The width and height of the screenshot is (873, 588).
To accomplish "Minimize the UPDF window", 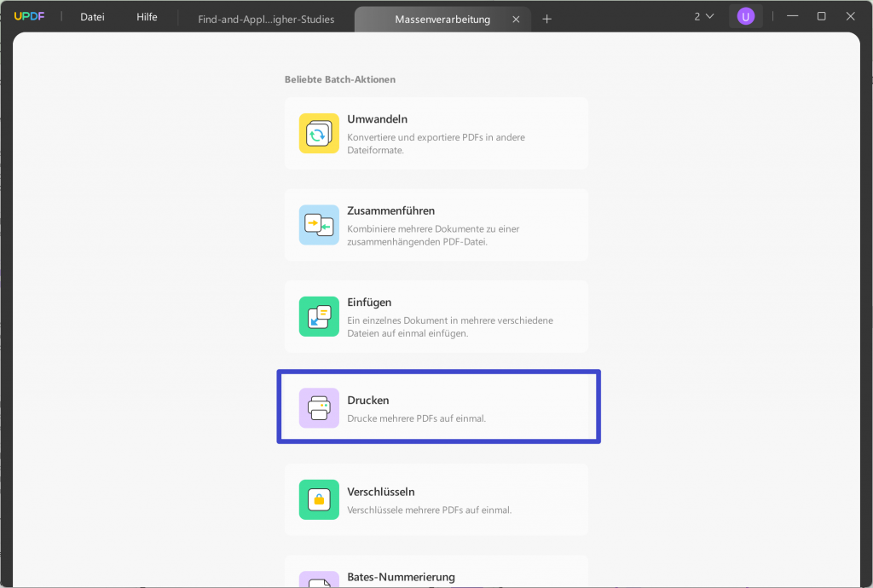I will point(792,16).
